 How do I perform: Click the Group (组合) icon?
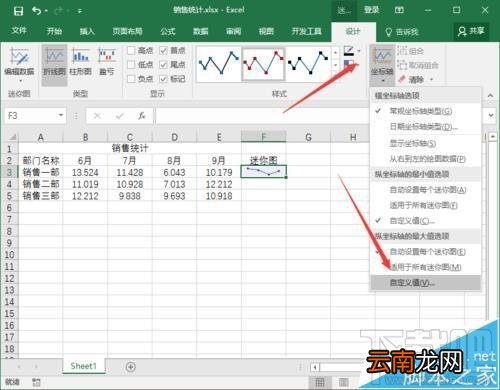point(402,51)
